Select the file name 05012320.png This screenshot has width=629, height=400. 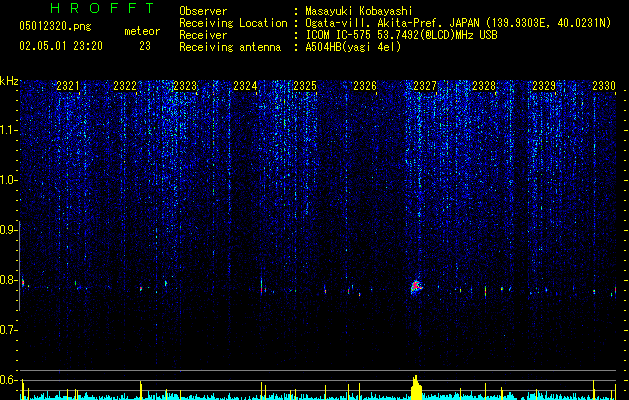tap(55, 26)
